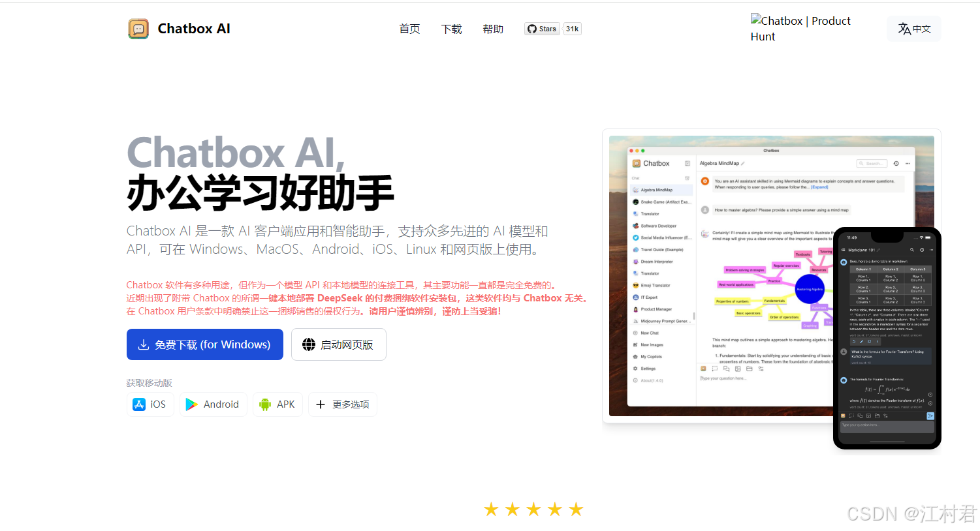Expand the 更多选项 options
The image size is (980, 531).
pyautogui.click(x=343, y=404)
